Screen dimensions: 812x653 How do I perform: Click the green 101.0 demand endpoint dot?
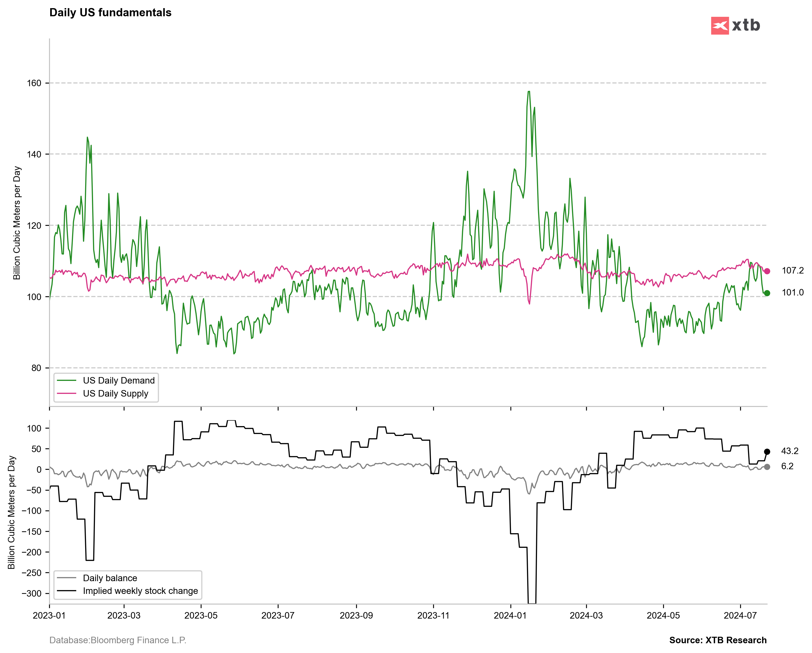(x=767, y=293)
